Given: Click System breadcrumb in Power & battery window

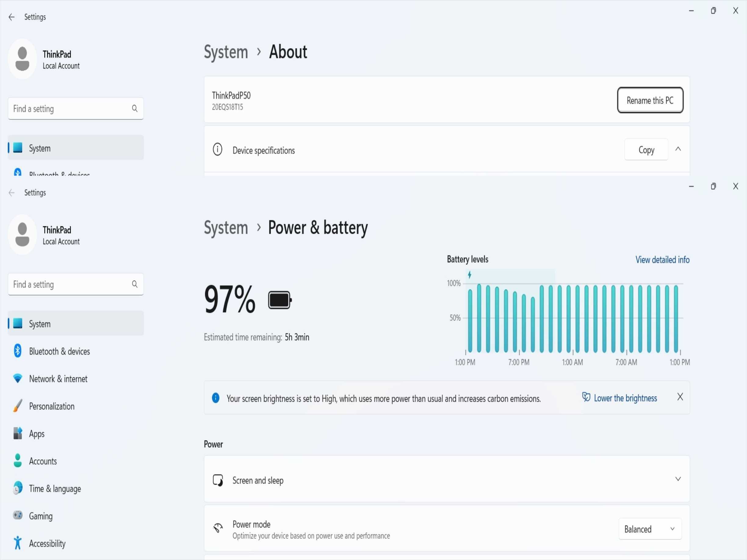Looking at the screenshot, I should click(226, 228).
